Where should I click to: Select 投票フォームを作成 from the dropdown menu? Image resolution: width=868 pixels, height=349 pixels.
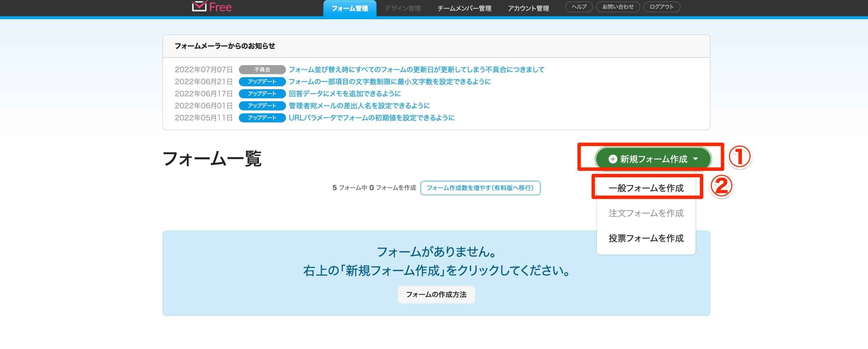pos(646,238)
